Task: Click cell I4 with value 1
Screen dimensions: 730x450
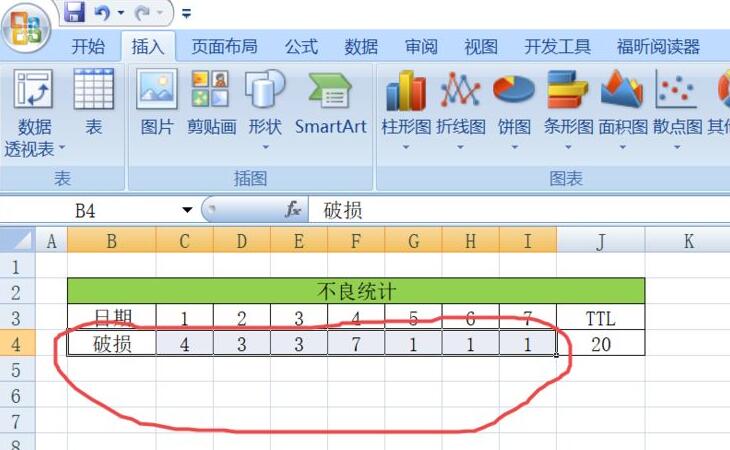Action: [527, 344]
